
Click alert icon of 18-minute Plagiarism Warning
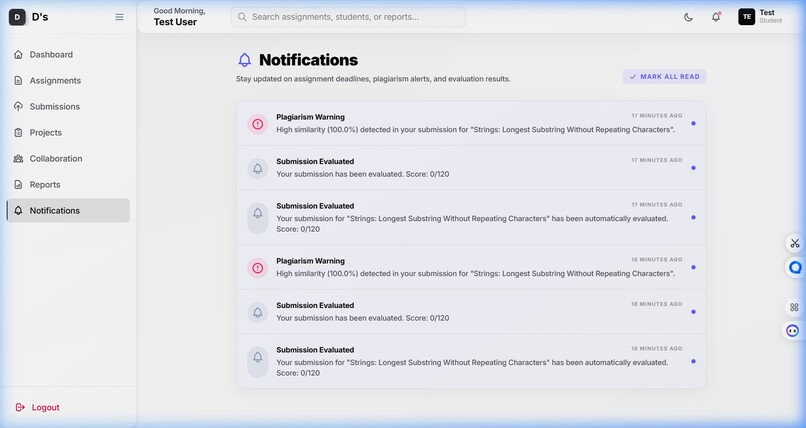click(258, 268)
